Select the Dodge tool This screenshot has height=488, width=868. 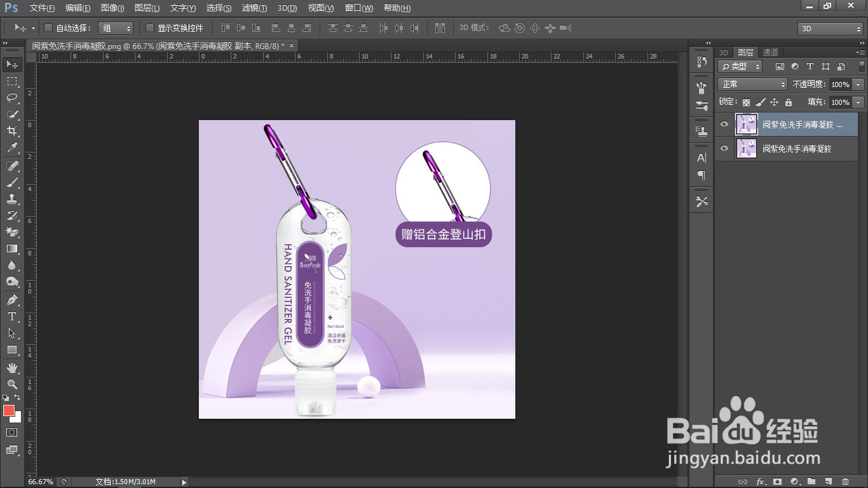pyautogui.click(x=12, y=281)
